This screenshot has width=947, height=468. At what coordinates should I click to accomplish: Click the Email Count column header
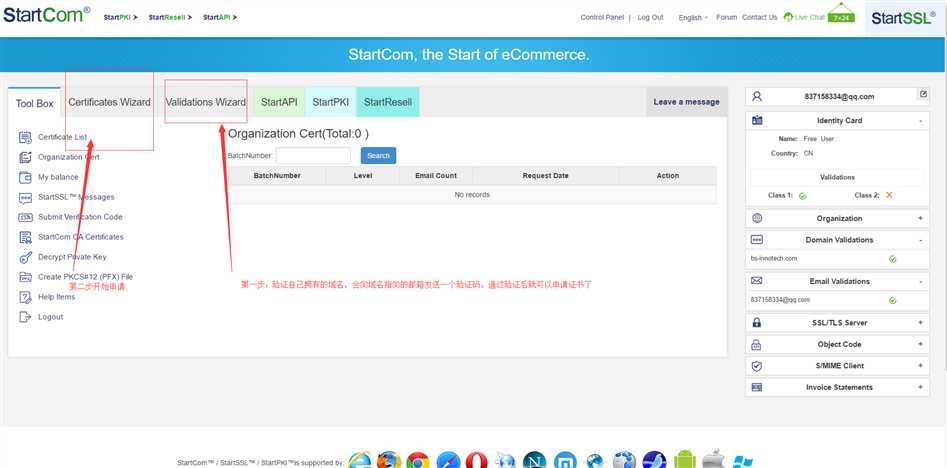click(x=435, y=176)
